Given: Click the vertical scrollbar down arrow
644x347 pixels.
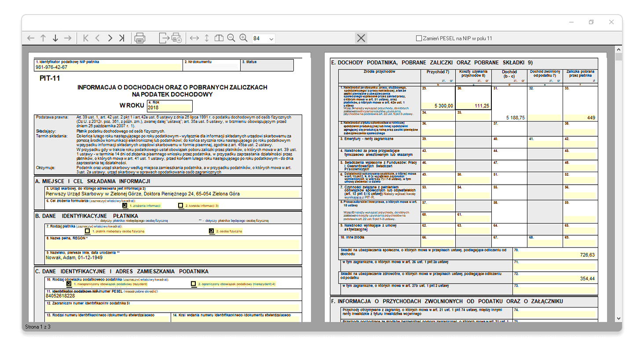Looking at the screenshot, I should (x=619, y=318).
